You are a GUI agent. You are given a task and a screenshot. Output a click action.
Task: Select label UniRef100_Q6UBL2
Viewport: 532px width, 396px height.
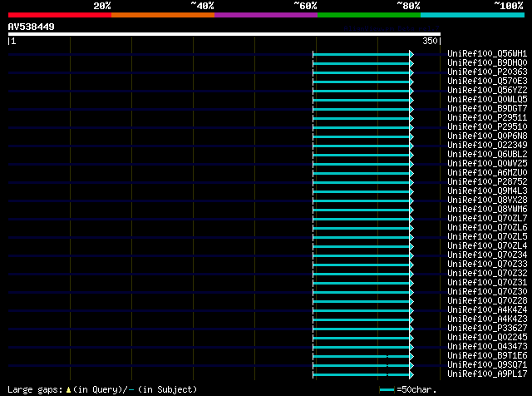coord(487,155)
